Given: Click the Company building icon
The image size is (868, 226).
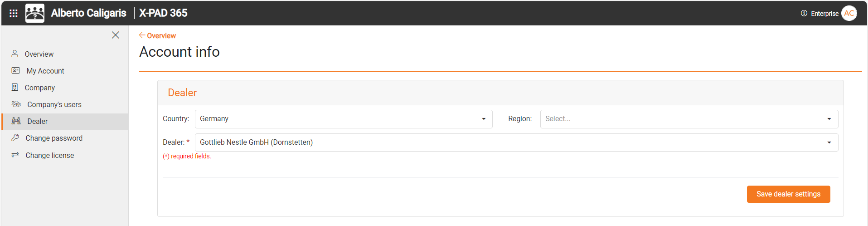Looking at the screenshot, I should (15, 87).
